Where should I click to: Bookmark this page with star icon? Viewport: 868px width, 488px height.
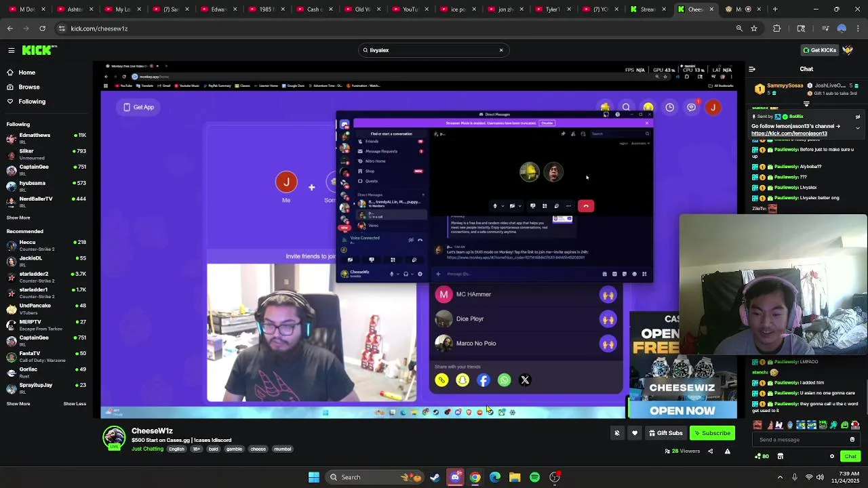pos(754,28)
